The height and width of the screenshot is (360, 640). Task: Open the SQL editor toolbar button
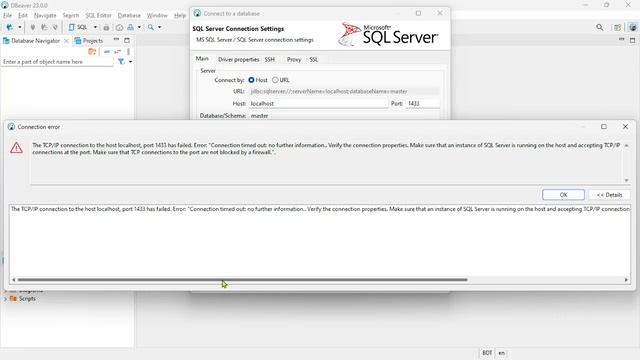pos(78,27)
